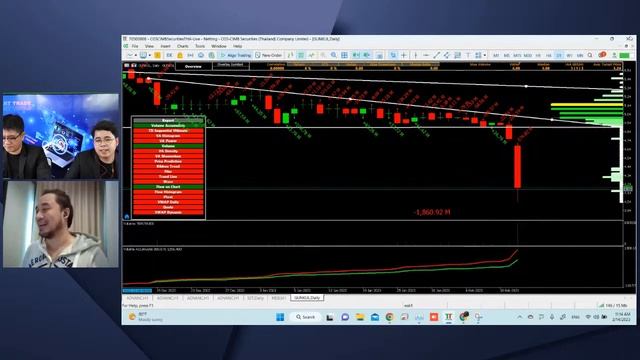Click the New Order button
The height and width of the screenshot is (360, 640).
[269, 55]
